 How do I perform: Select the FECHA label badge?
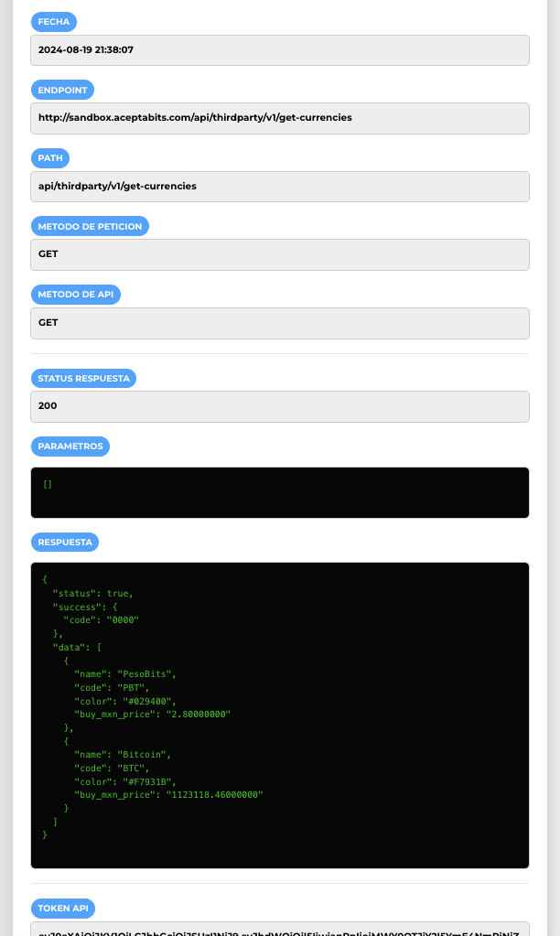[x=54, y=22]
